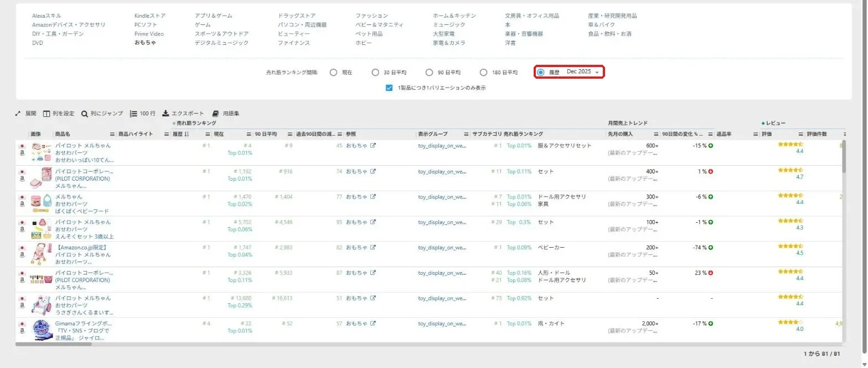The height and width of the screenshot is (368, 868).
Task: Open the 【Amazon.co.jp限定】 メルちゃん product name
Action: [x=83, y=254]
